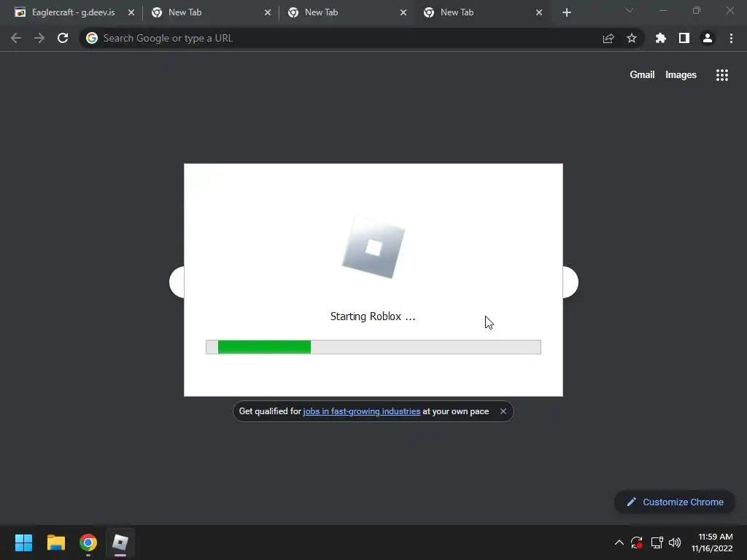Open Chrome from the taskbar
Screen dimensions: 747x560
pyautogui.click(x=88, y=542)
